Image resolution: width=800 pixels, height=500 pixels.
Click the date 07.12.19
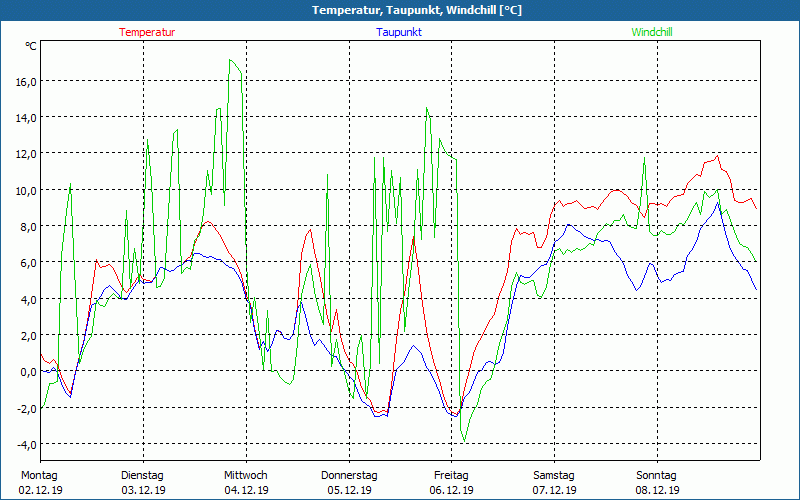pyautogui.click(x=555, y=490)
